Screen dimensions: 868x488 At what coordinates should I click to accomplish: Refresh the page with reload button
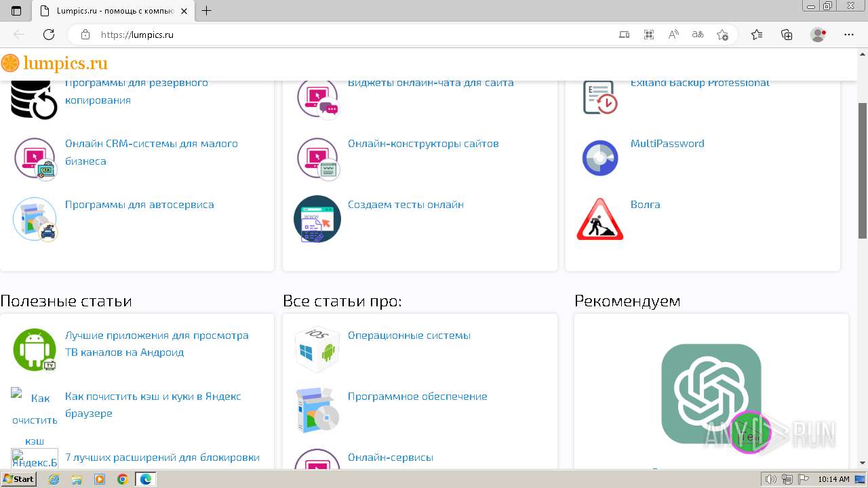pyautogui.click(x=49, y=35)
